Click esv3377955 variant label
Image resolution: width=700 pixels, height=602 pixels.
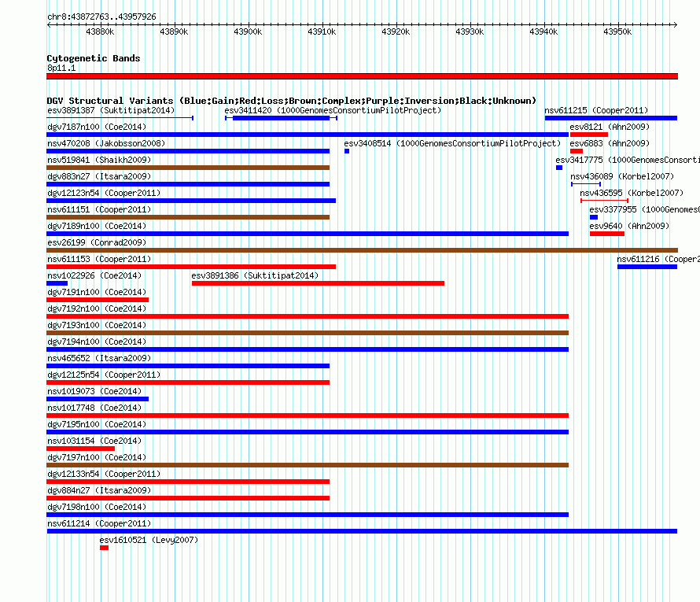(644, 209)
